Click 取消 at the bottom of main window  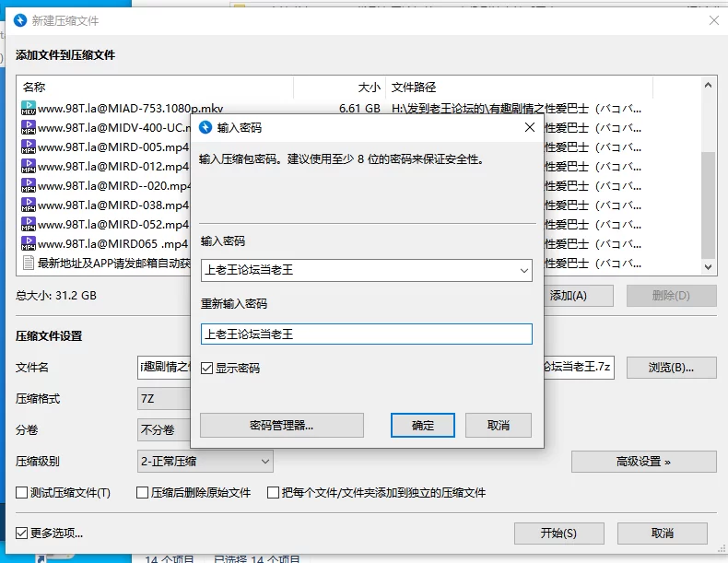(662, 534)
